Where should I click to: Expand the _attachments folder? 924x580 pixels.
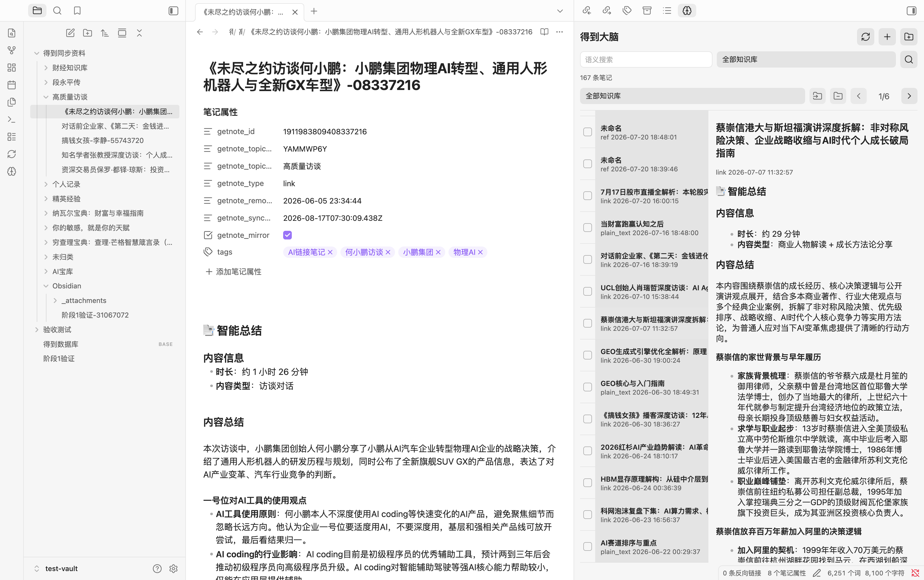[x=55, y=301]
